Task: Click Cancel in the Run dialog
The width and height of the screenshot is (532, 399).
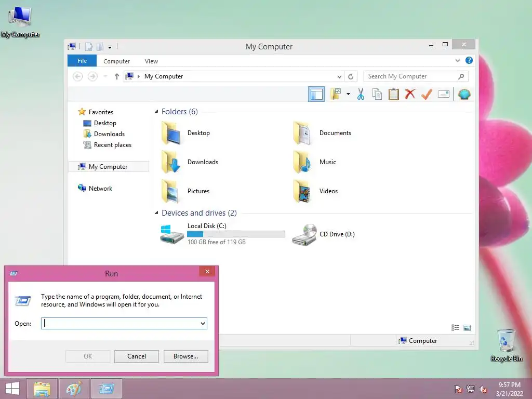Action: 137,356
